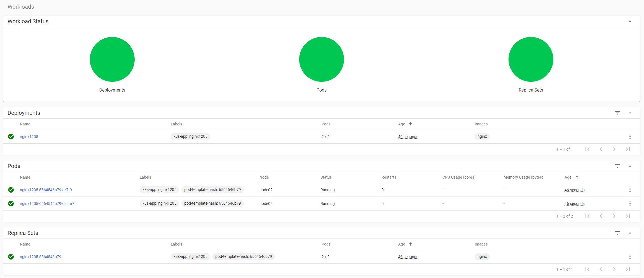The image size is (644, 278).
Task: Click 1 – 2 of 2 pagination text in Pods
Action: click(x=565, y=216)
